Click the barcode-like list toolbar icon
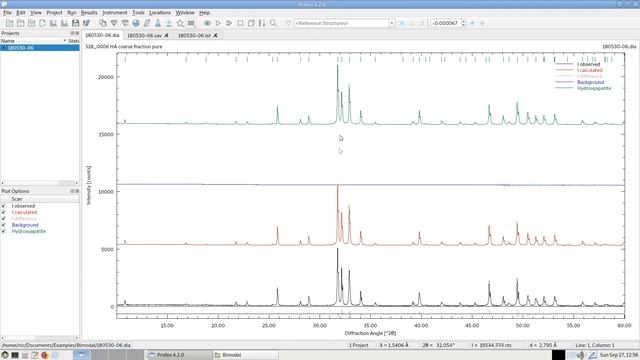The width and height of the screenshot is (640, 360). [191, 23]
